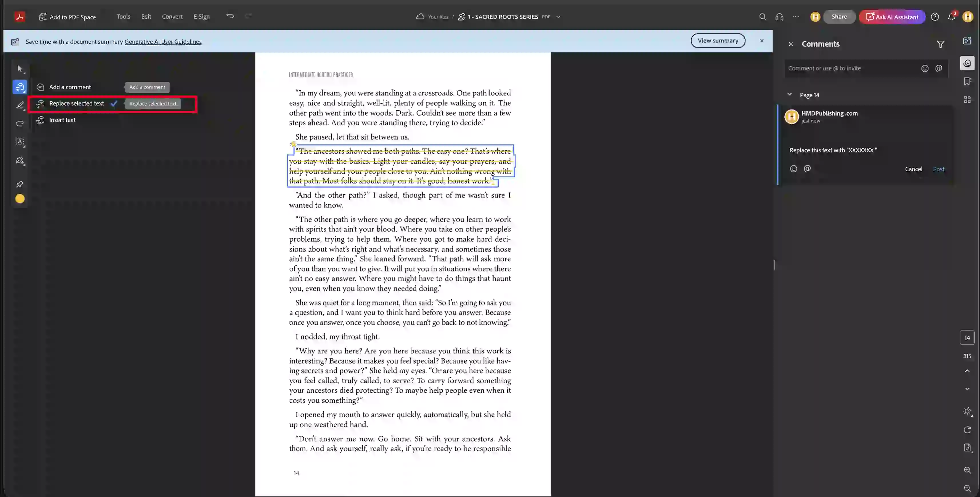Open the page thumbnails grid icon

[x=967, y=100]
